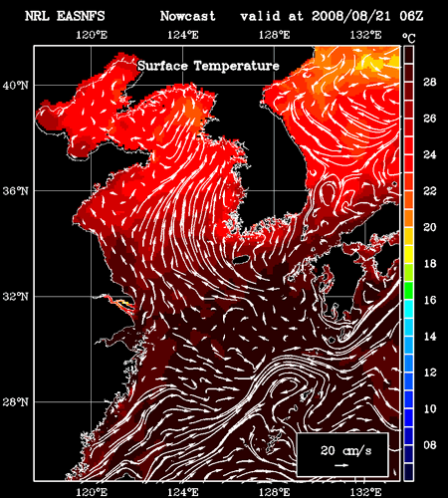Click the top 124°E longitude label
Screen dimensions: 448x498
click(x=183, y=35)
